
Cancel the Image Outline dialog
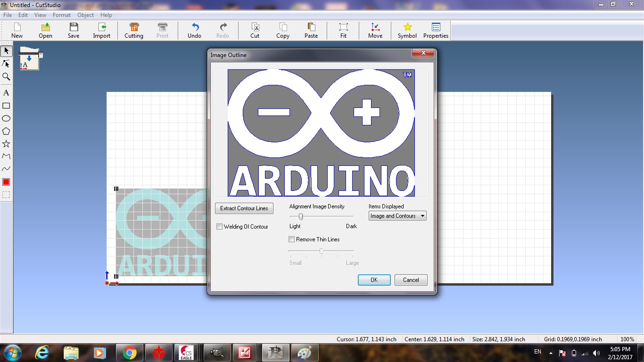click(x=411, y=280)
